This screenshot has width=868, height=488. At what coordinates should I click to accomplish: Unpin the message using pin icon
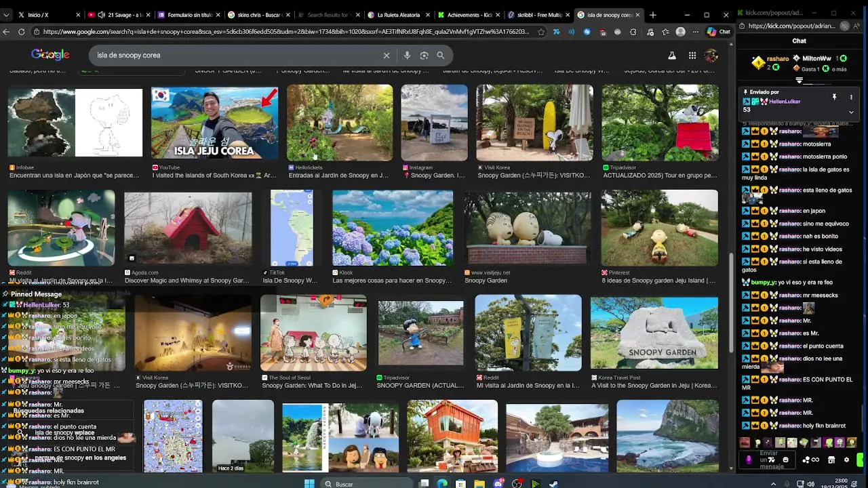834,98
